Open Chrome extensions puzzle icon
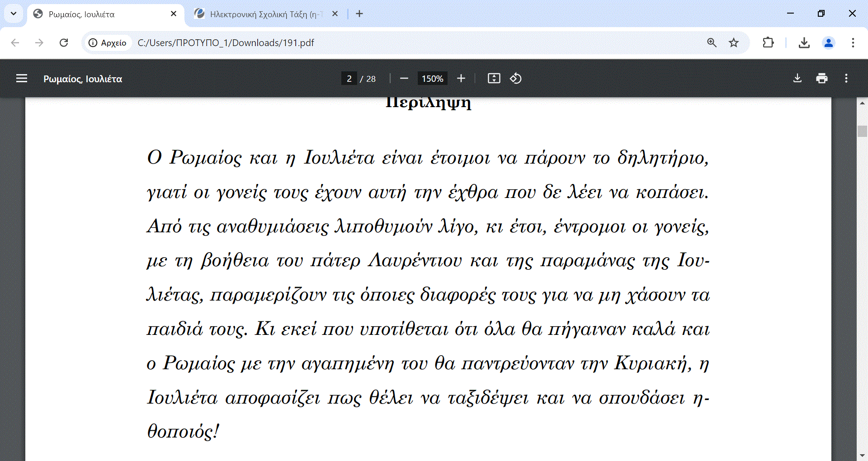Screen dimensions: 868x461 (768, 42)
